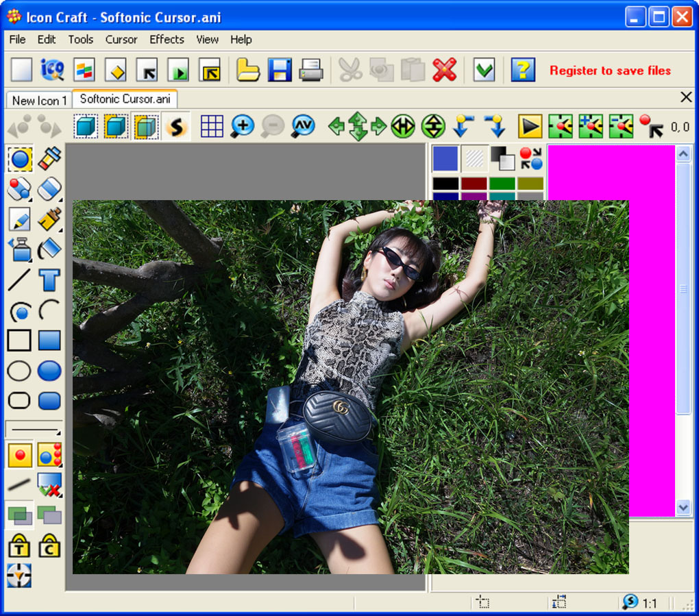
Task: Toggle the grid display icon
Action: [x=212, y=127]
